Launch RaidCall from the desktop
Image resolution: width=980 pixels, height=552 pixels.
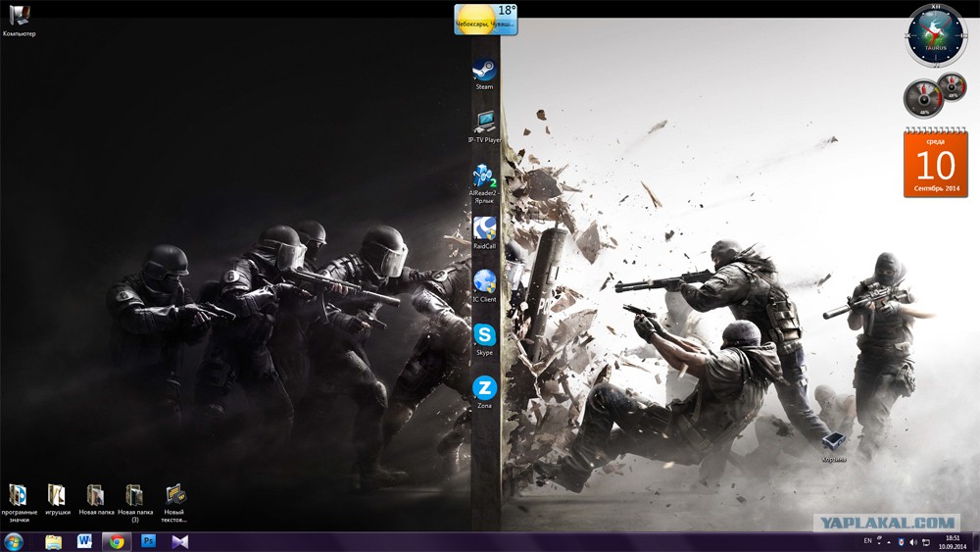pos(484,233)
